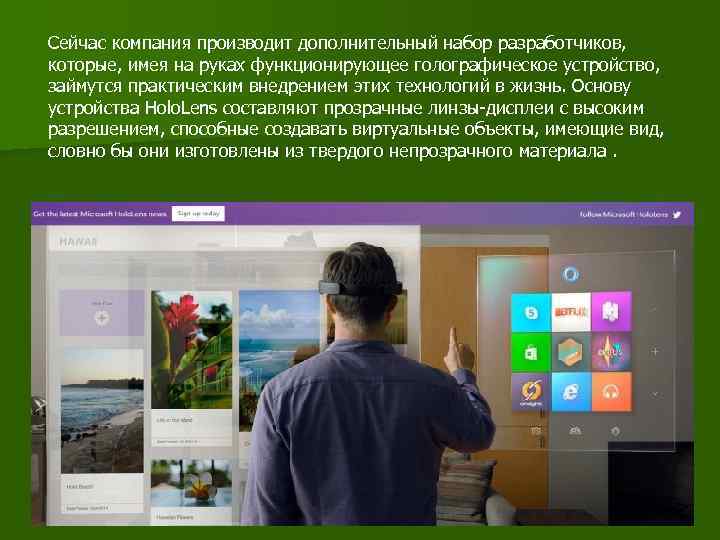The width and height of the screenshot is (720, 540).
Task: Select the middle icon below the tiles
Action: click(575, 431)
